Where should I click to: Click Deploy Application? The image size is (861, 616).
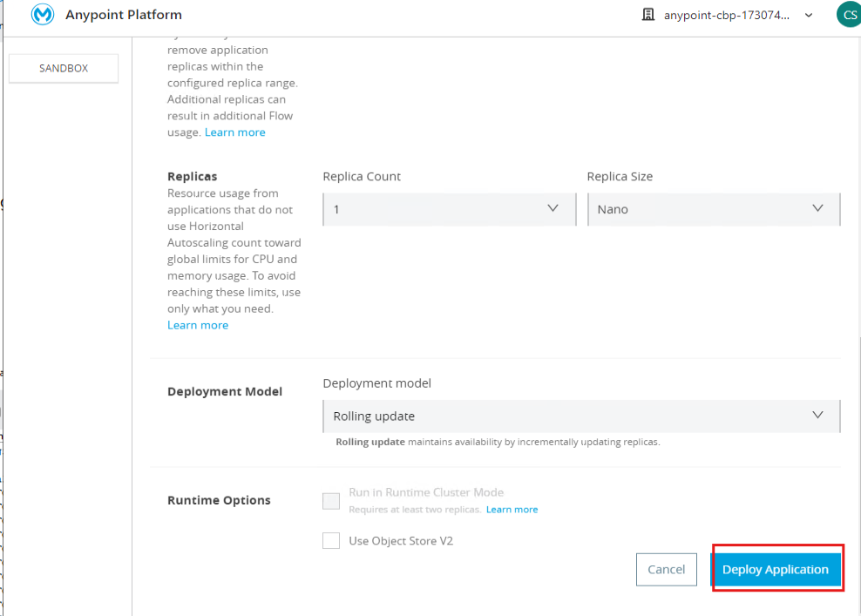point(776,569)
